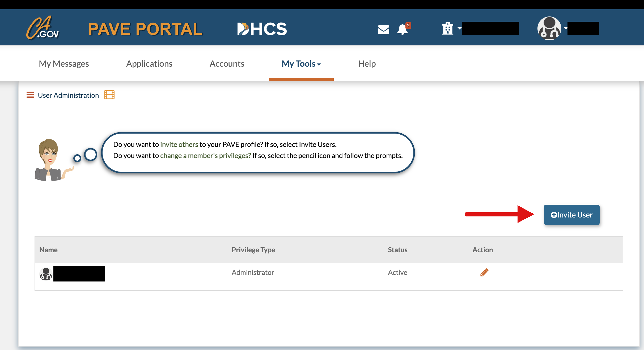The width and height of the screenshot is (644, 350).
Task: Select the Active status cell
Action: point(397,272)
